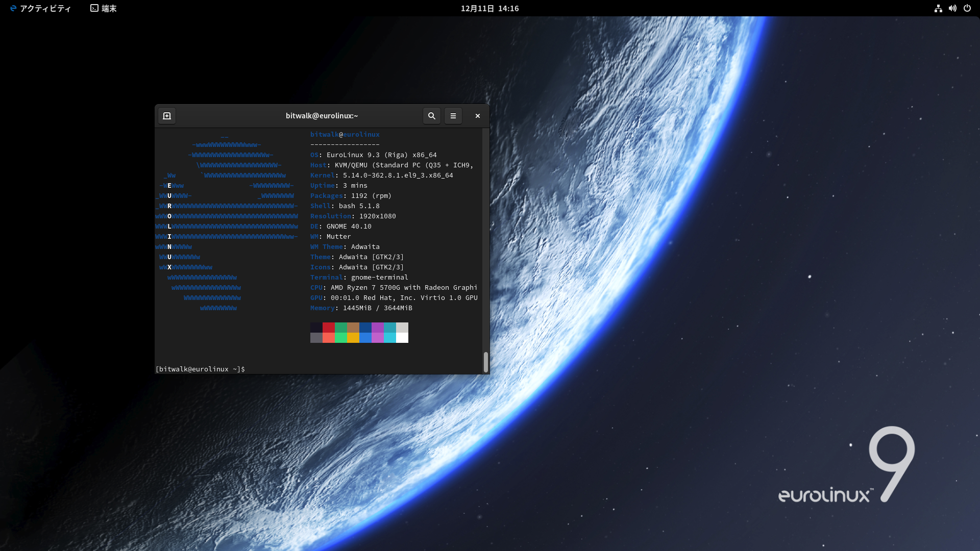Click the red color block
The width and height of the screenshot is (980, 551).
pyautogui.click(x=328, y=328)
